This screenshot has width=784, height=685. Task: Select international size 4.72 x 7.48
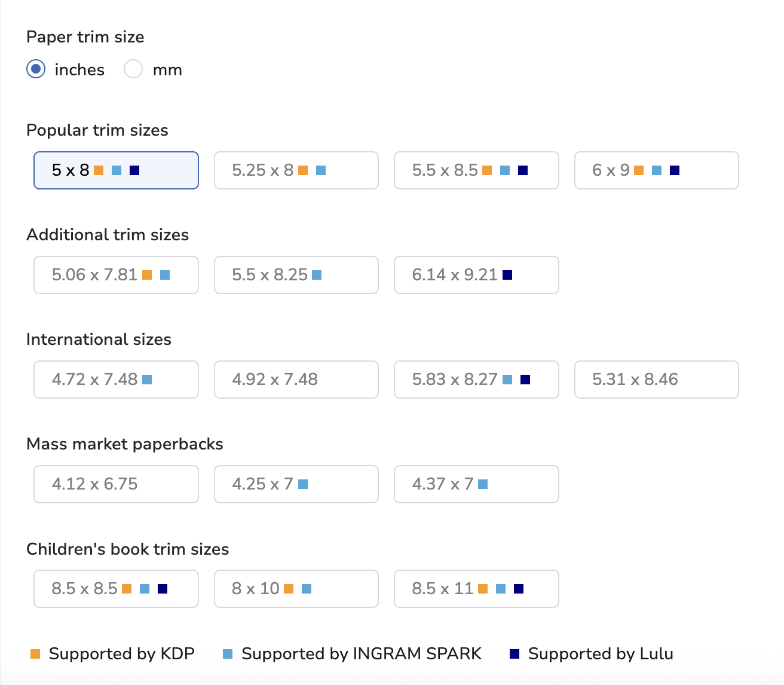coord(116,380)
